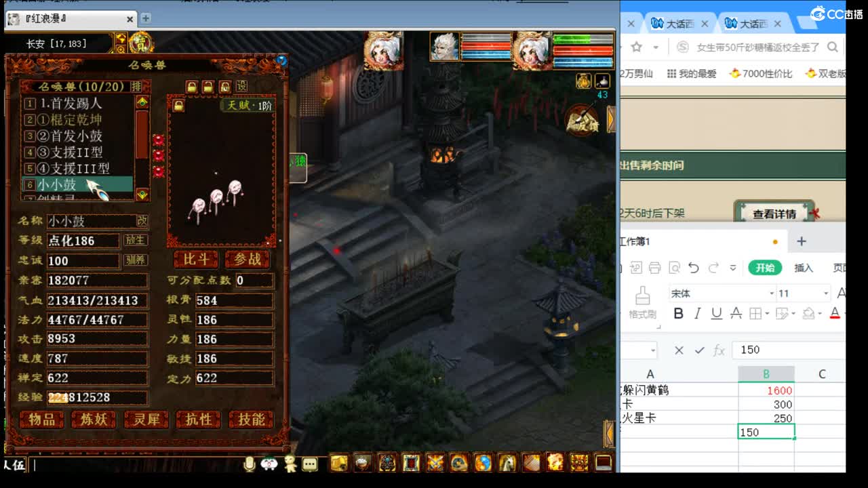868x488 pixels.
Task: Select pet ①棍定乾坤 in the list
Action: (x=77, y=120)
